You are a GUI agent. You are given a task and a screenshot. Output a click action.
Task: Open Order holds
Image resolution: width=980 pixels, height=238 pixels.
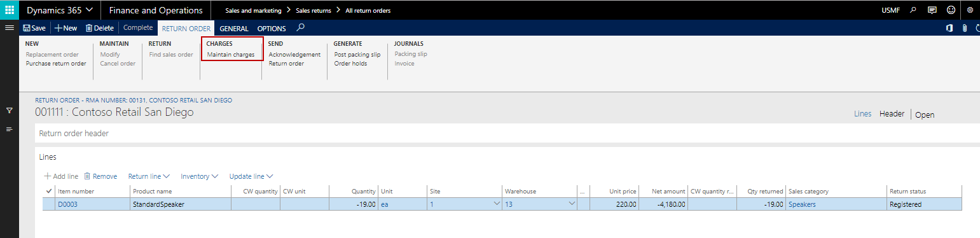(x=350, y=64)
